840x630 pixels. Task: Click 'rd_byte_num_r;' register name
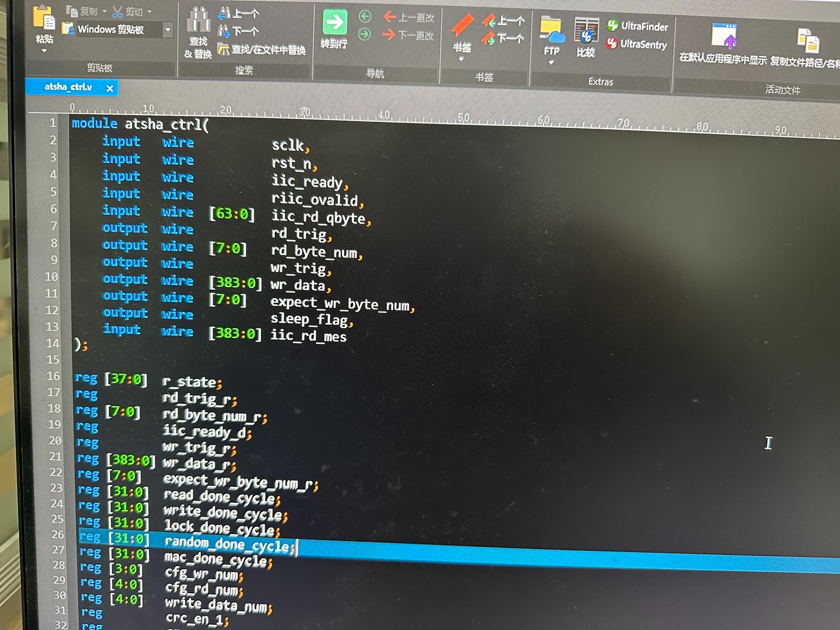click(x=215, y=416)
